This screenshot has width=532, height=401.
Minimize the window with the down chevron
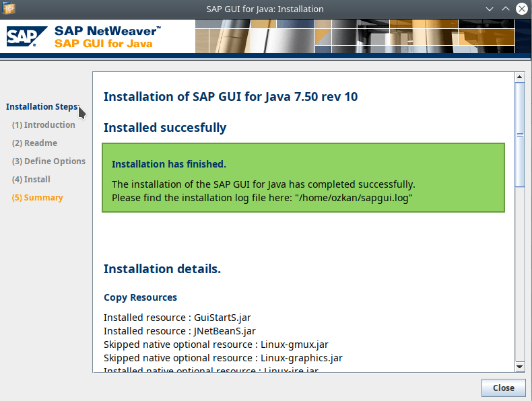tap(490, 9)
